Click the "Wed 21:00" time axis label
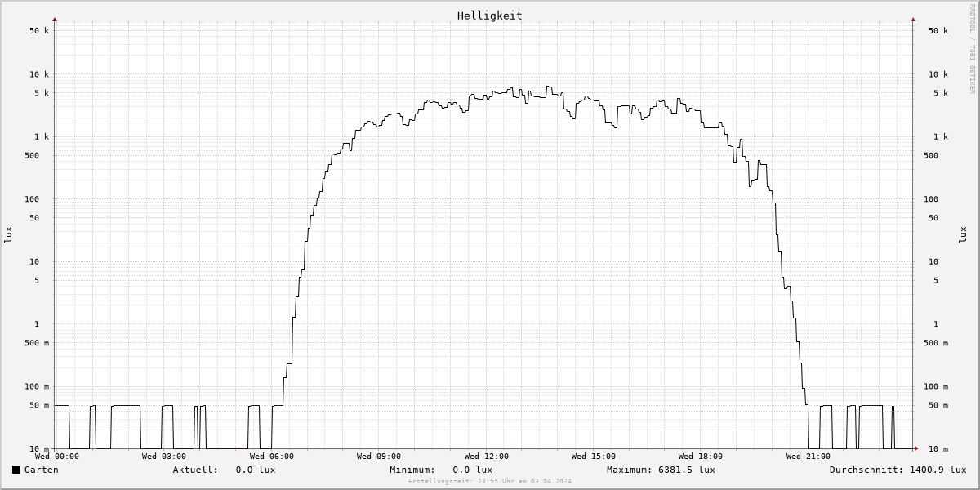Image resolution: width=980 pixels, height=490 pixels. click(x=808, y=457)
